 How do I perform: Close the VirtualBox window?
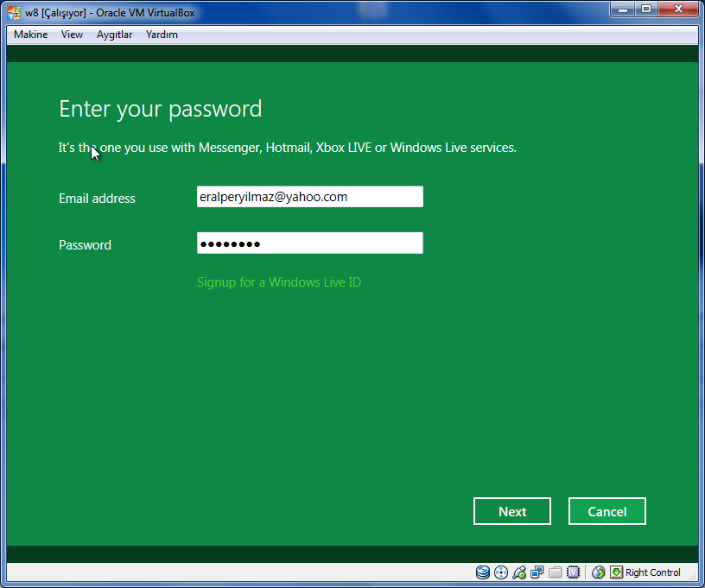(678, 9)
